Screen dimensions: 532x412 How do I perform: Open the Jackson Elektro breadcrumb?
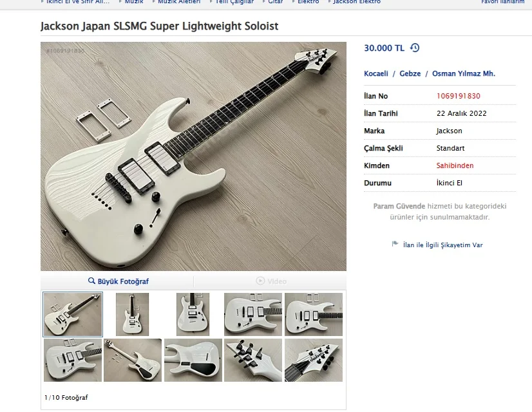tap(357, 2)
